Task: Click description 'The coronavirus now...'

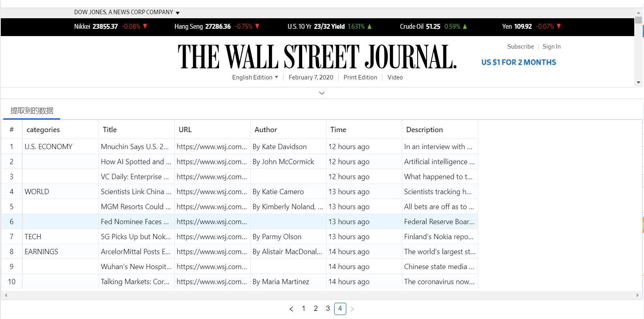Action: click(439, 282)
